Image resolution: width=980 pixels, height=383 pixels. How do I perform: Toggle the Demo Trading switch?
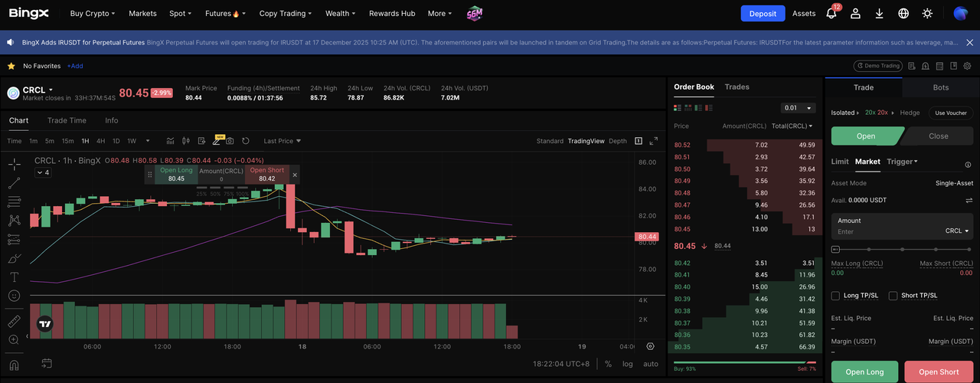(878, 67)
